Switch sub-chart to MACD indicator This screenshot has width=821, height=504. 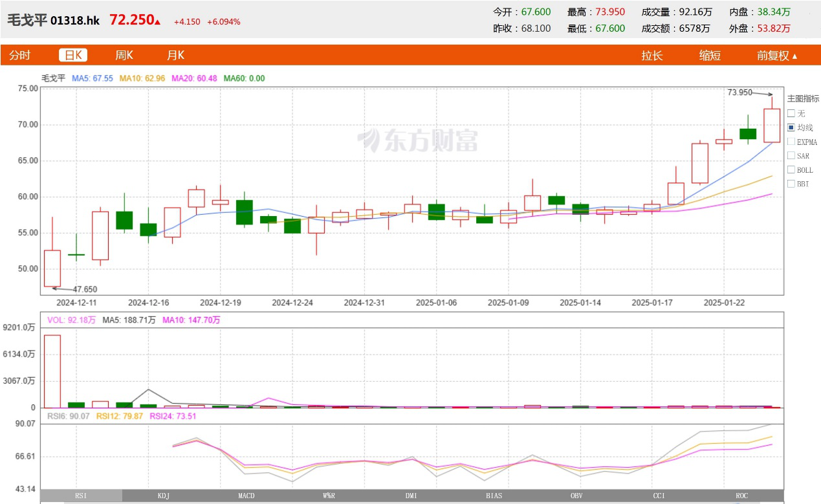tap(246, 496)
